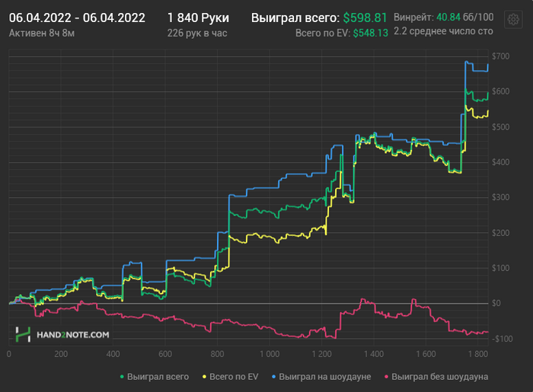This screenshot has width=533, height=392.
Task: Click the $300 y-axis label
Action: 501,197
